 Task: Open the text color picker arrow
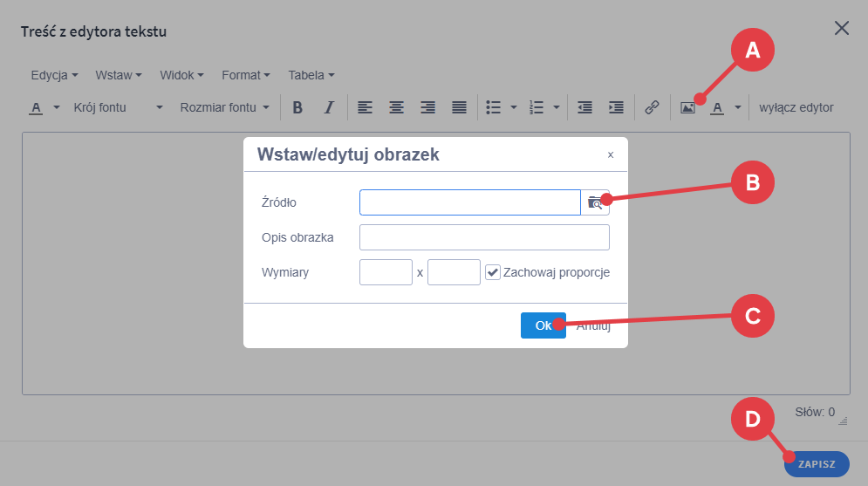pos(57,108)
